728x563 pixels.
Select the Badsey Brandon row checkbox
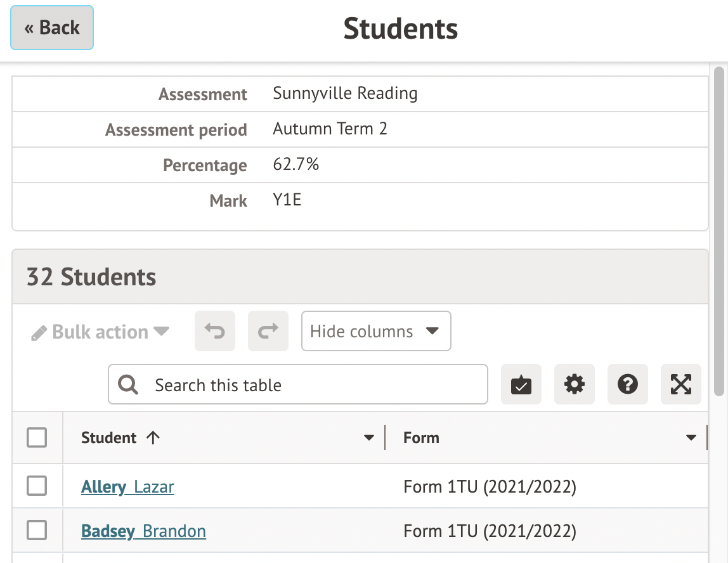[x=37, y=531]
